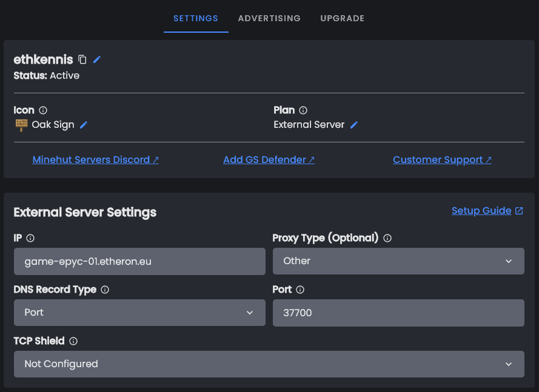The image size is (539, 392).
Task: Click the info icon beside Icon label
Action: 43,110
